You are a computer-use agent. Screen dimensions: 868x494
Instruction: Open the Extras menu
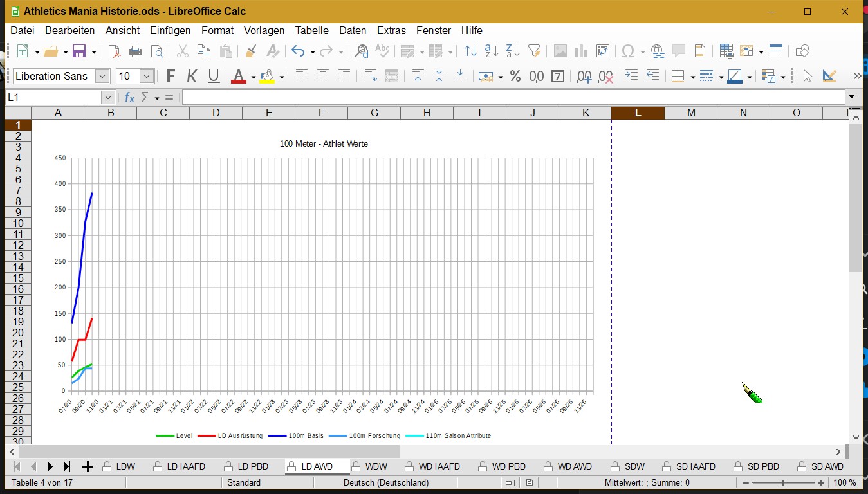pos(391,30)
